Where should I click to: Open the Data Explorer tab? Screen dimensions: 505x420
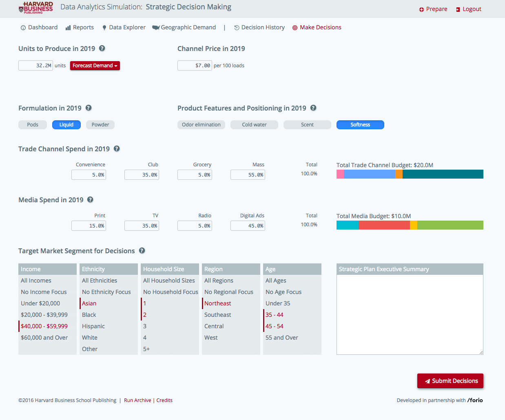[x=124, y=27]
